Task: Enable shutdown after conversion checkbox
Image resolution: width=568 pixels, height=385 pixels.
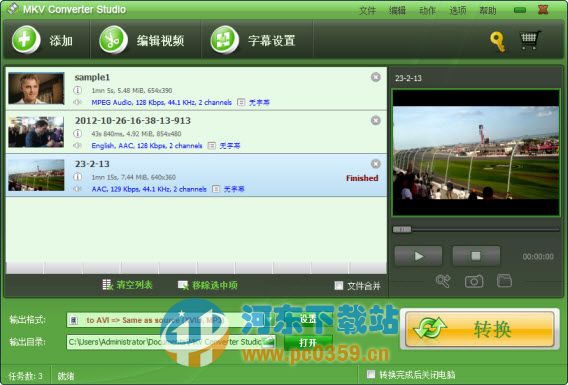Action: pyautogui.click(x=371, y=374)
